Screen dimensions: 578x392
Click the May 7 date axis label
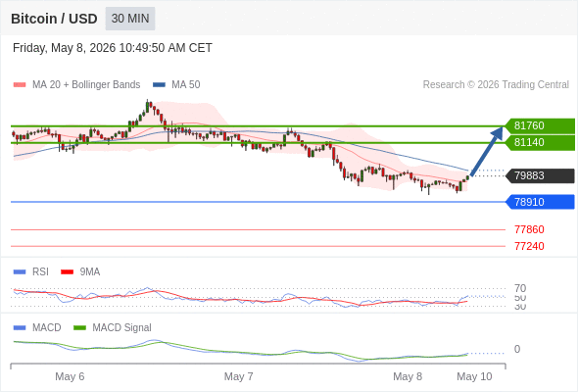(x=238, y=376)
